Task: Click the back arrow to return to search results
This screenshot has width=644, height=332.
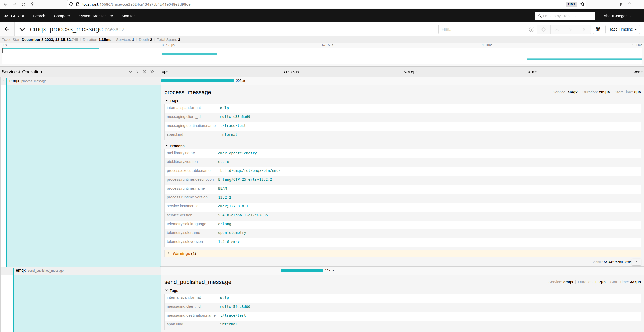Action: [x=7, y=29]
